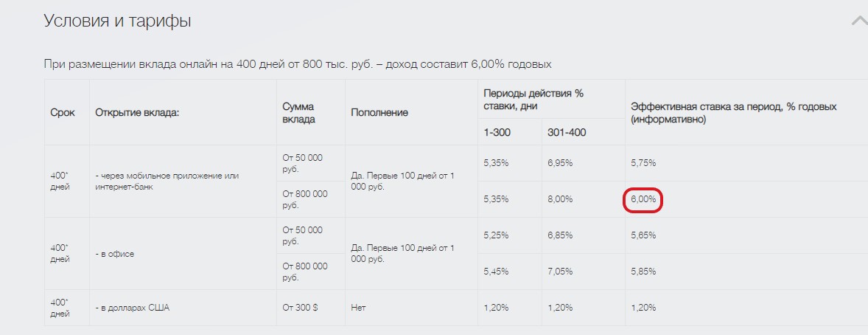Click the 8,00% rate cell
The width and height of the screenshot is (868, 335).
pos(560,200)
